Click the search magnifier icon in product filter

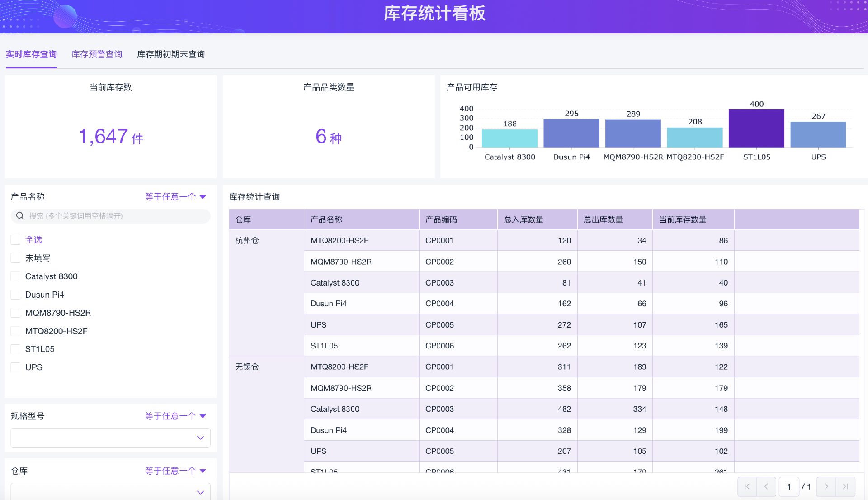coord(20,216)
